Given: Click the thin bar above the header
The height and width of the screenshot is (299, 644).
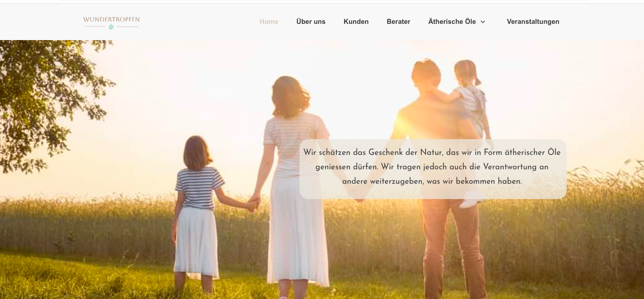Looking at the screenshot, I should point(322,2).
